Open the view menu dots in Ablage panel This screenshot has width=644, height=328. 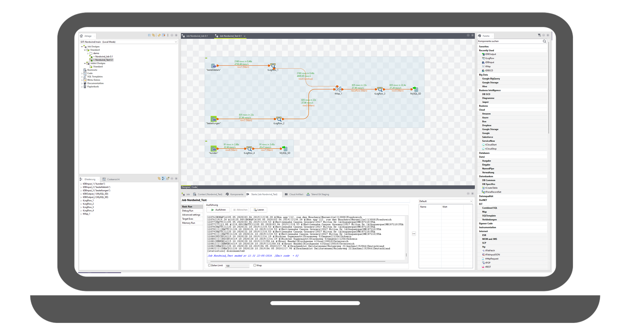pos(168,35)
